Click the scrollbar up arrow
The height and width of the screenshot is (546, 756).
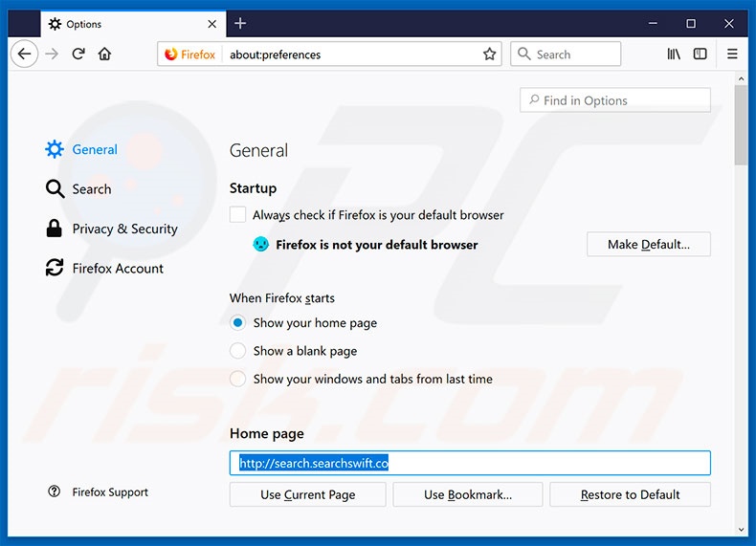pyautogui.click(x=741, y=78)
